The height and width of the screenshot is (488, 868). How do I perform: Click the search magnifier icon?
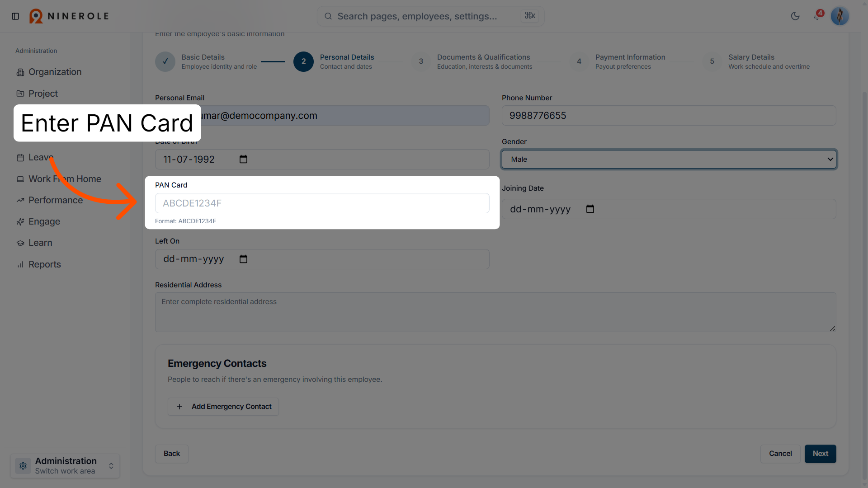[x=328, y=16]
